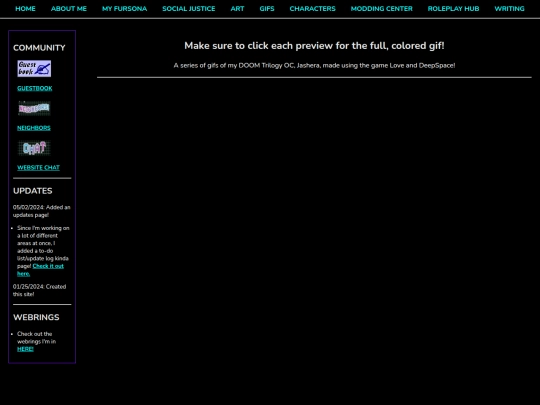The height and width of the screenshot is (405, 540).
Task: Click the Neighbors pixel banner image
Action: point(34,108)
